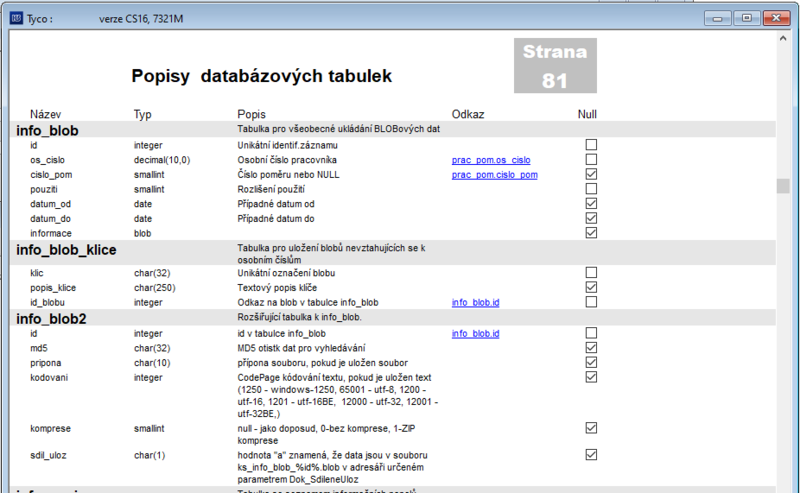Screen dimensions: 800x493
Task: Minimize the Tyco window
Action: (x=718, y=18)
